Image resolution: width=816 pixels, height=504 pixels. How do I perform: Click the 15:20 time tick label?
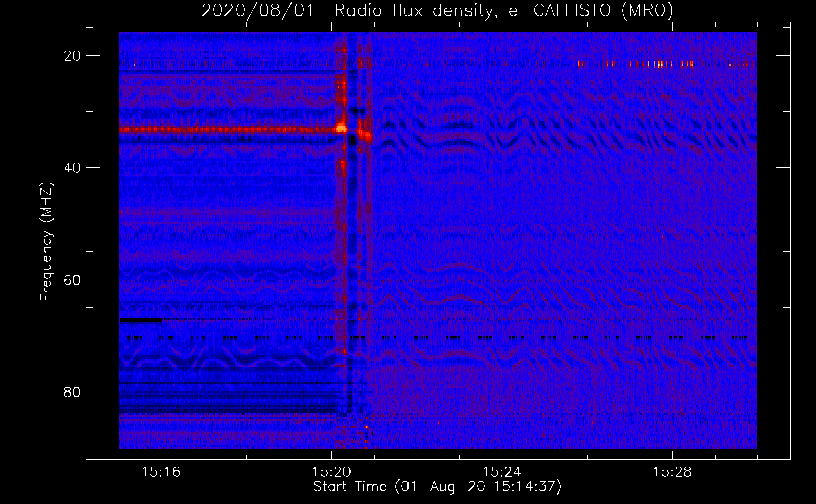click(x=331, y=472)
